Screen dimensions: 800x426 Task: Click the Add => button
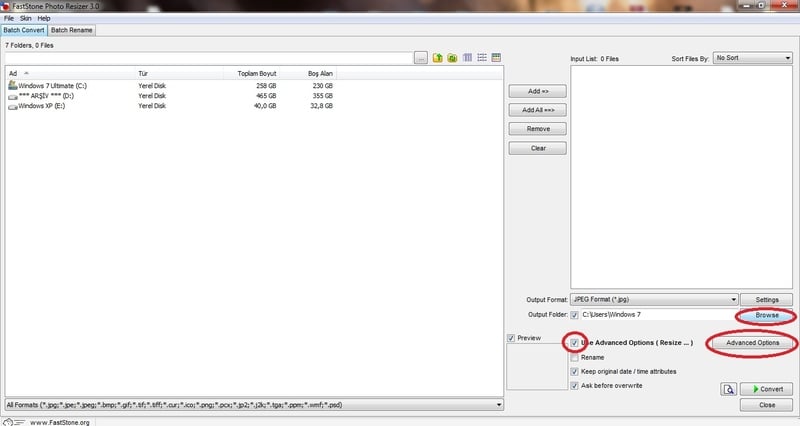538,91
